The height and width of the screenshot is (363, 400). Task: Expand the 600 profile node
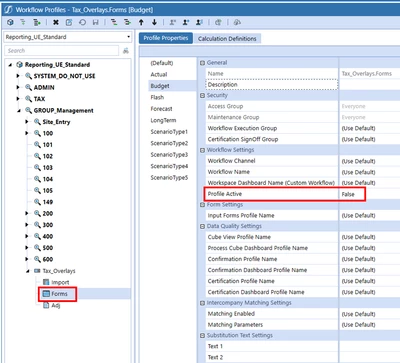[27, 259]
